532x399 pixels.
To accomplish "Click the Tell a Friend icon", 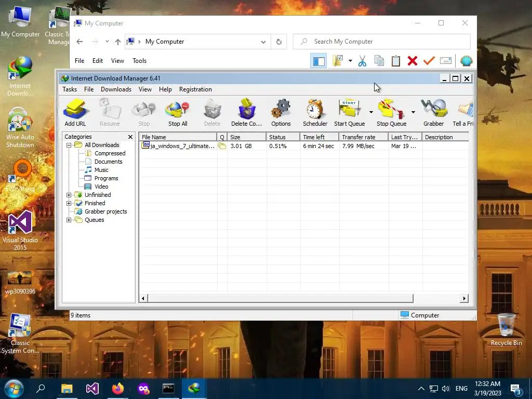I will (x=463, y=112).
